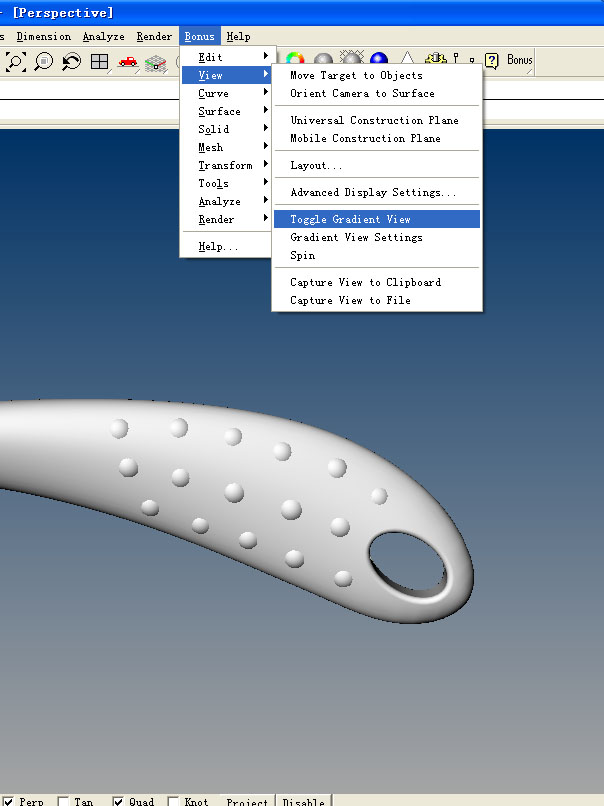Click the color wheel toolbar icon
This screenshot has width=604, height=806.
[295, 58]
